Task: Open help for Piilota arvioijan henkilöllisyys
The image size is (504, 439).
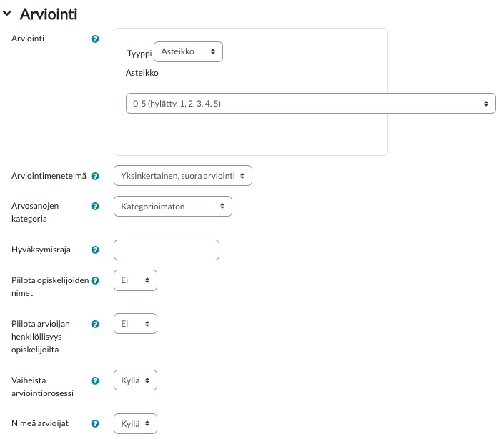Action: 95,324
